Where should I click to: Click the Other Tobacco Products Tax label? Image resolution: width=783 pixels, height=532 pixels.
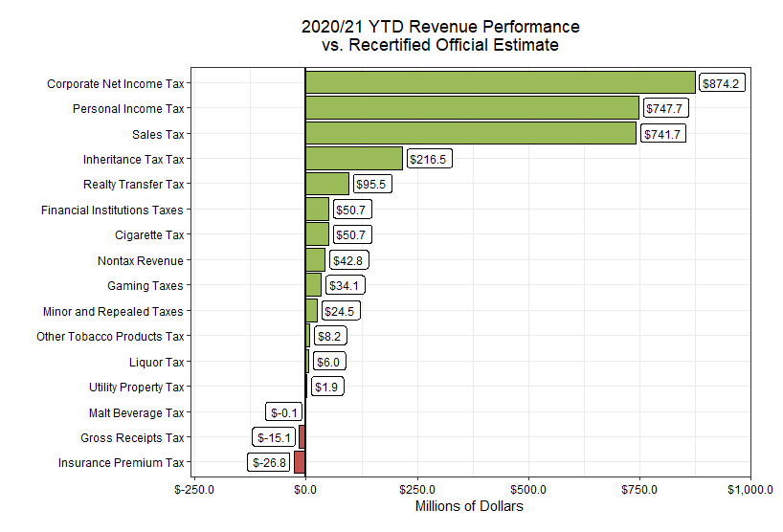(x=110, y=336)
